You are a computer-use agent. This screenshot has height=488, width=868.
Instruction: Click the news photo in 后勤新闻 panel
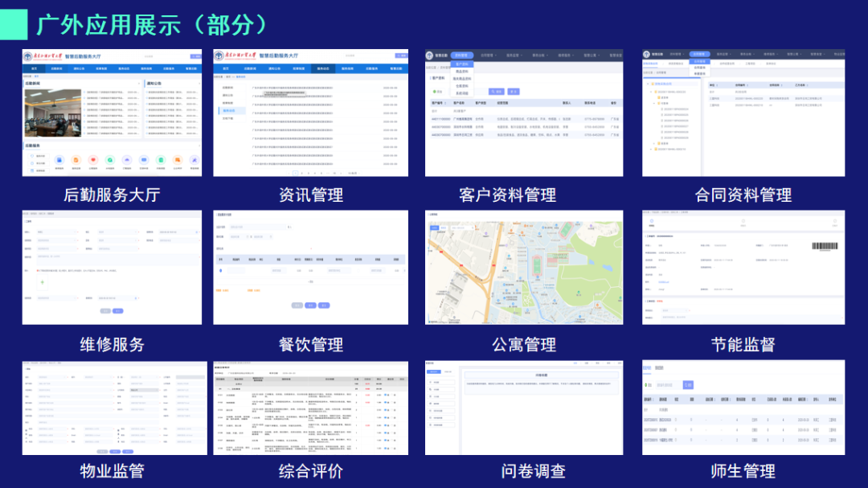click(x=52, y=112)
